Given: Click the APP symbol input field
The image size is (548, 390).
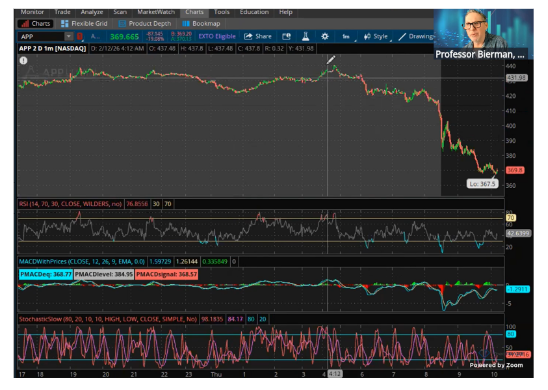Looking at the screenshot, I should [x=41, y=36].
